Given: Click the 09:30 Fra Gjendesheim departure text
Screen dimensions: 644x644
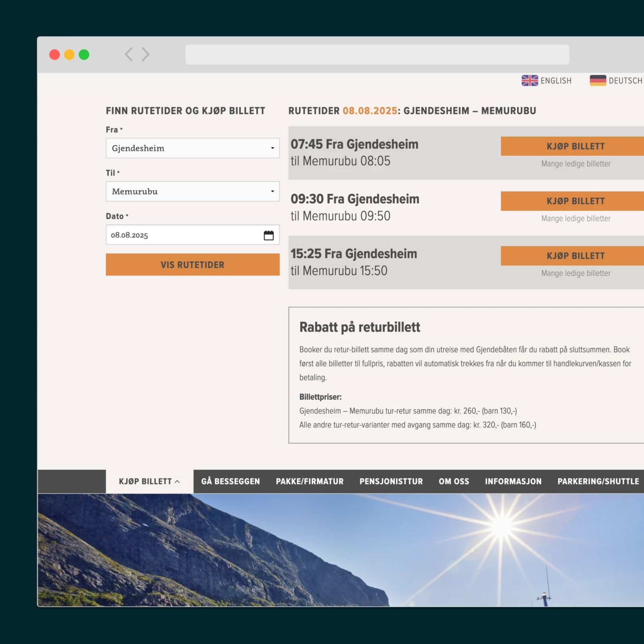Looking at the screenshot, I should [355, 199].
